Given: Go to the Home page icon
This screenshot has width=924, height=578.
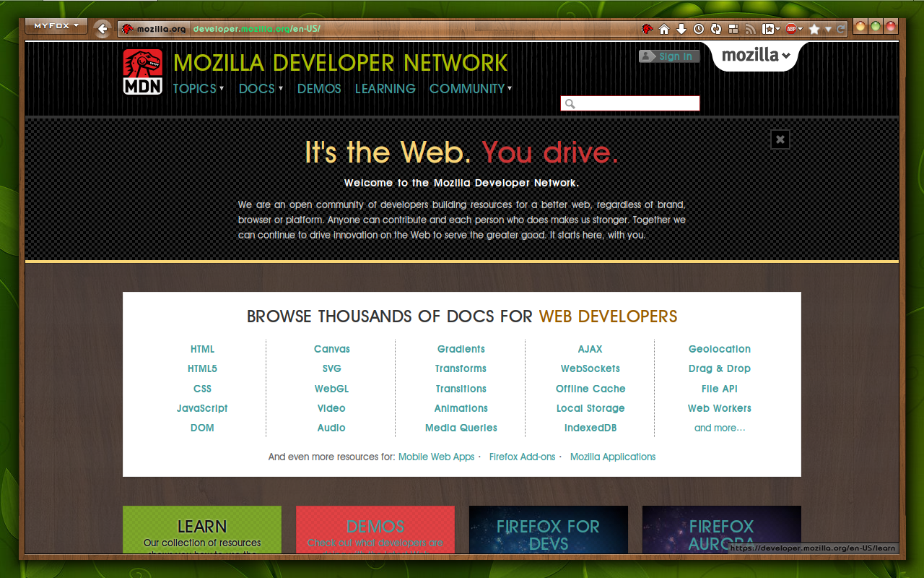Looking at the screenshot, I should (664, 29).
